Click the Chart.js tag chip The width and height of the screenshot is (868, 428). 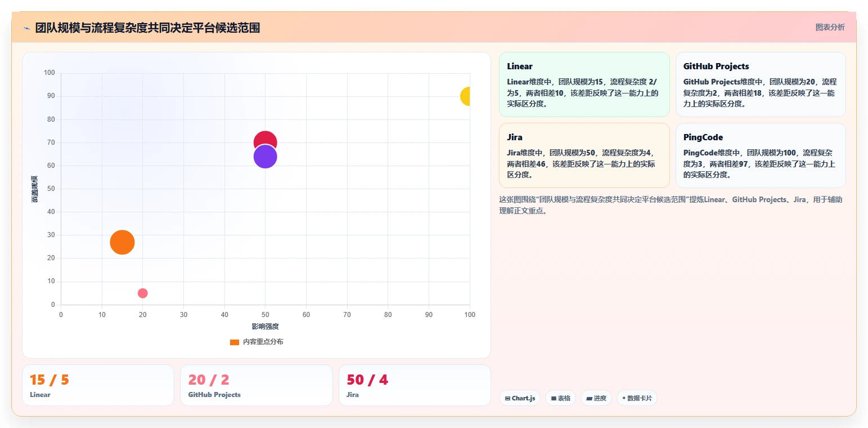tap(520, 398)
